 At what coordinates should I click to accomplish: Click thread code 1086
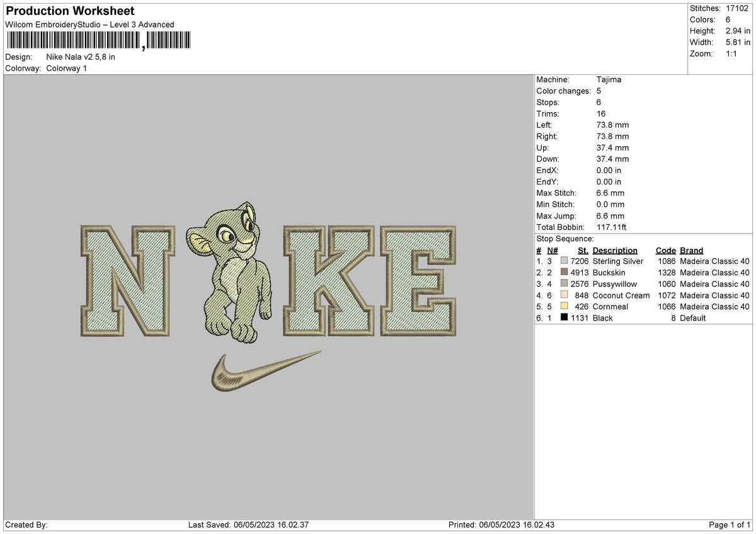[667, 261]
